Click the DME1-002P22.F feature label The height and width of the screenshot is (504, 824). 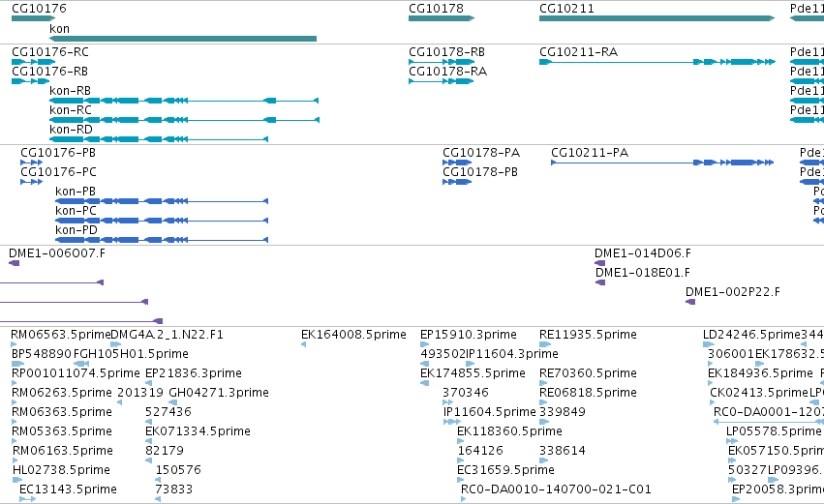733,292
